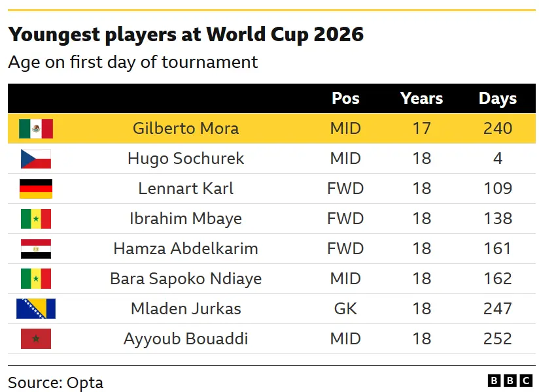Select the Years column header
Viewport: 539px width, 392px height.
tap(421, 99)
